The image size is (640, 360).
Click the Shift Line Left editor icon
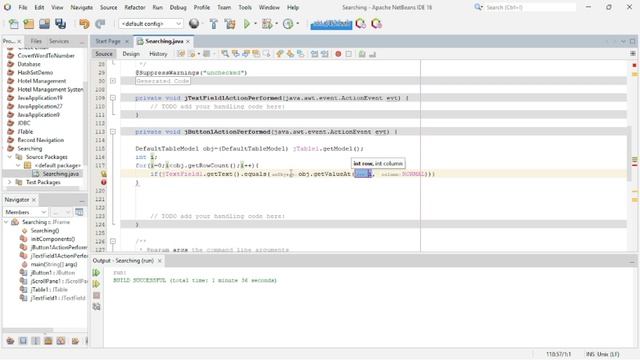tap(314, 54)
